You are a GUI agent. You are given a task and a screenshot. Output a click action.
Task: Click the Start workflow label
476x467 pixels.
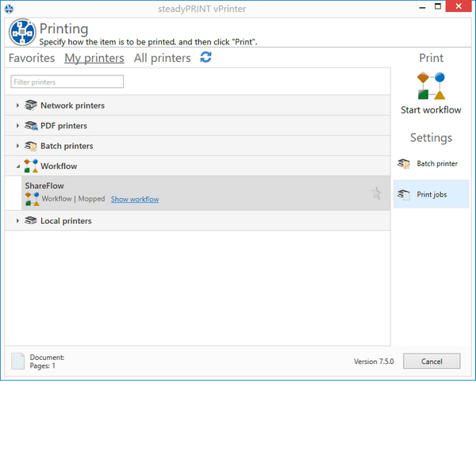tap(431, 110)
